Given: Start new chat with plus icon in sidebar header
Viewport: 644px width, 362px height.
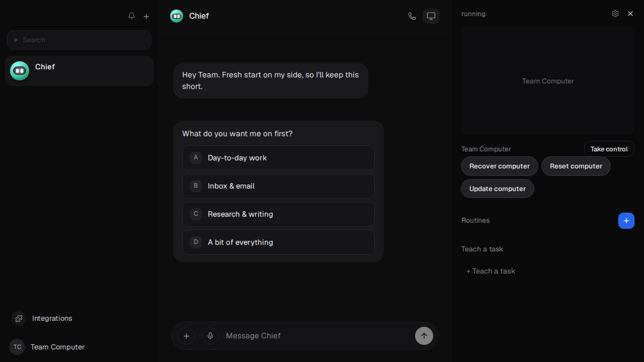Looking at the screenshot, I should pyautogui.click(x=146, y=16).
